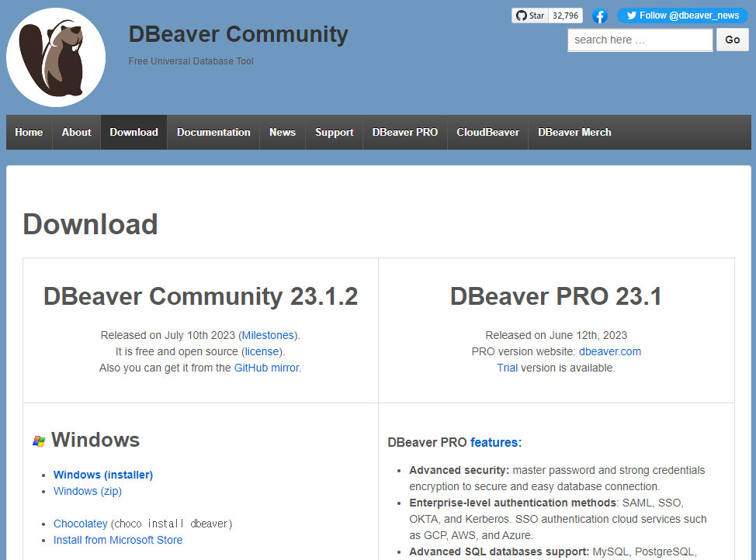Image resolution: width=756 pixels, height=560 pixels.
Task: Click 'Enterprise-level authentication methods' text
Action: pyautogui.click(x=513, y=503)
